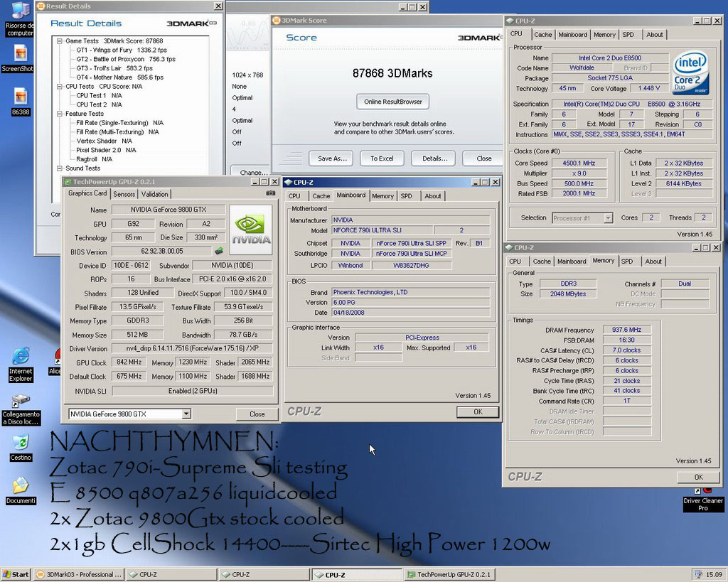This screenshot has width=728, height=582.
Task: Click Close button in 3DMark Score dialog
Action: click(x=483, y=158)
